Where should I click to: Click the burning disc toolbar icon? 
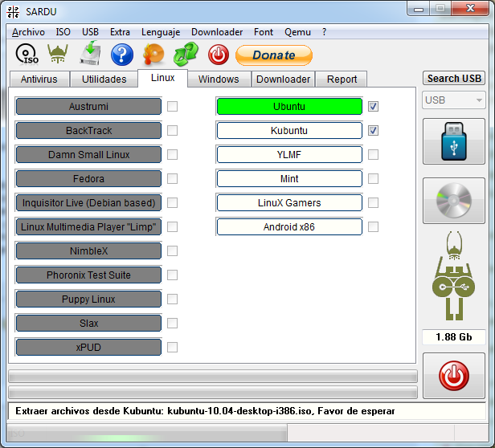153,55
